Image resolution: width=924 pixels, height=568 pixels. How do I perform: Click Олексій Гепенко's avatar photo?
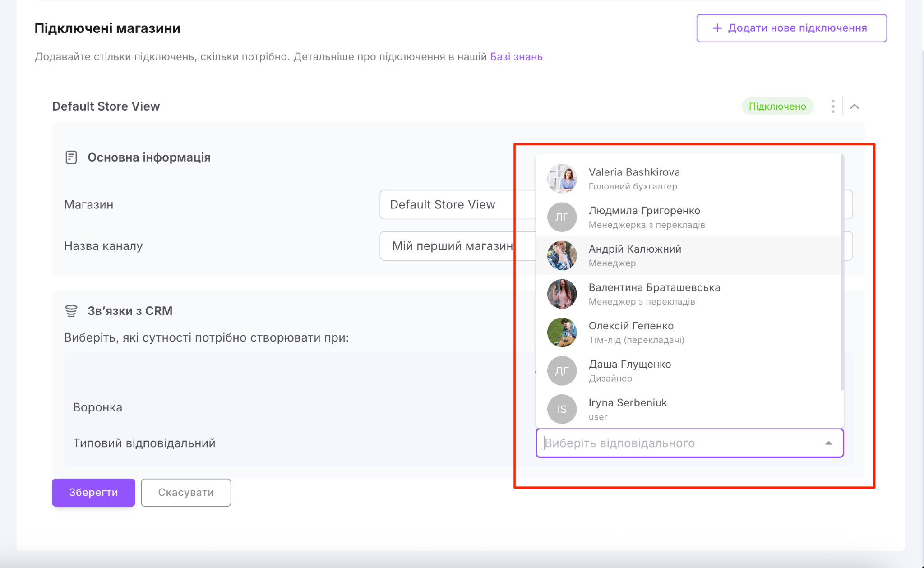(562, 332)
